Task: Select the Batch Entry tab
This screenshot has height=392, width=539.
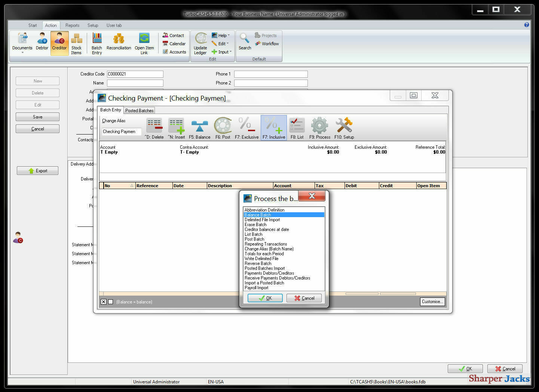Action: pyautogui.click(x=111, y=110)
